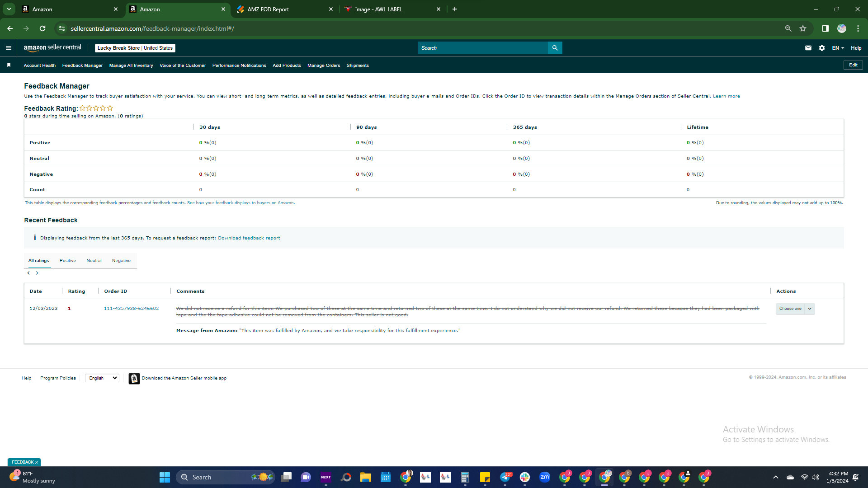
Task: Open the Chrome profile avatar
Action: pyautogui.click(x=841, y=28)
